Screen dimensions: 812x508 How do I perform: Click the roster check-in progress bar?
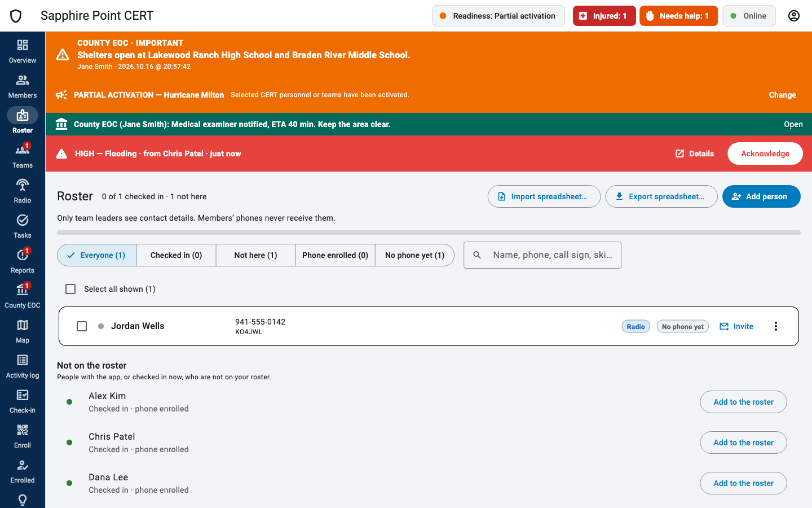429,233
